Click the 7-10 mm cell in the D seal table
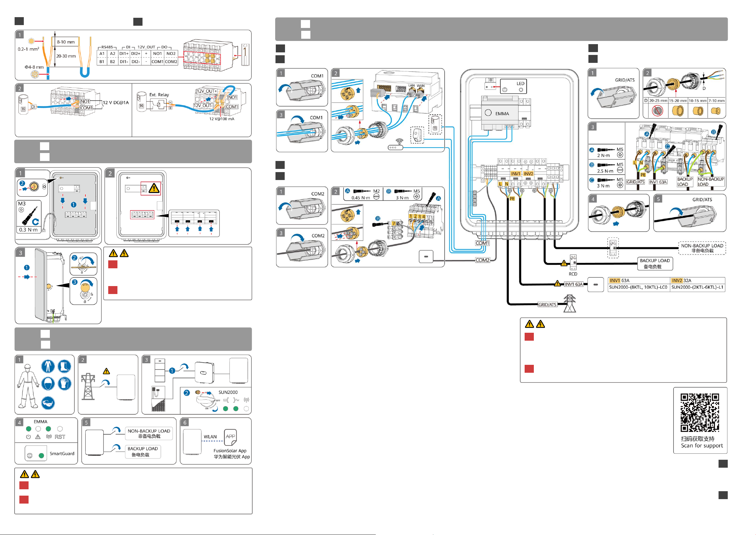 pyautogui.click(x=717, y=101)
